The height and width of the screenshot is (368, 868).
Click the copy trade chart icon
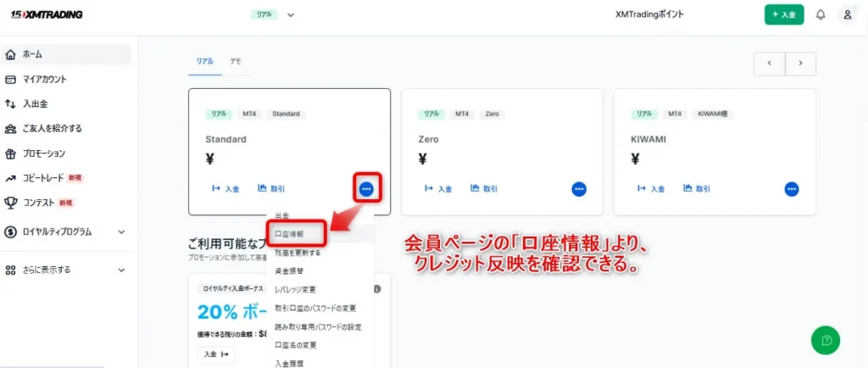coord(10,178)
